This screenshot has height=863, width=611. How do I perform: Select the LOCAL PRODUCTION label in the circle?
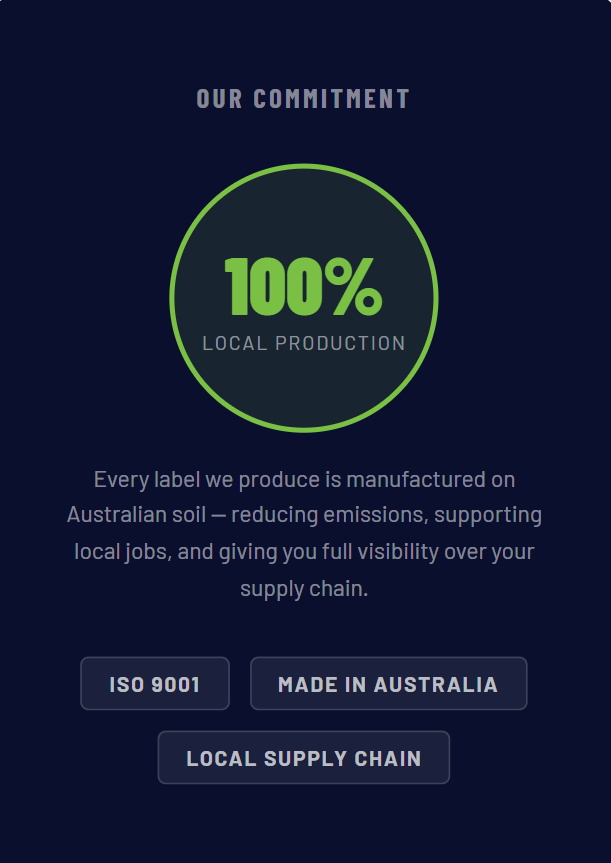[x=303, y=343]
